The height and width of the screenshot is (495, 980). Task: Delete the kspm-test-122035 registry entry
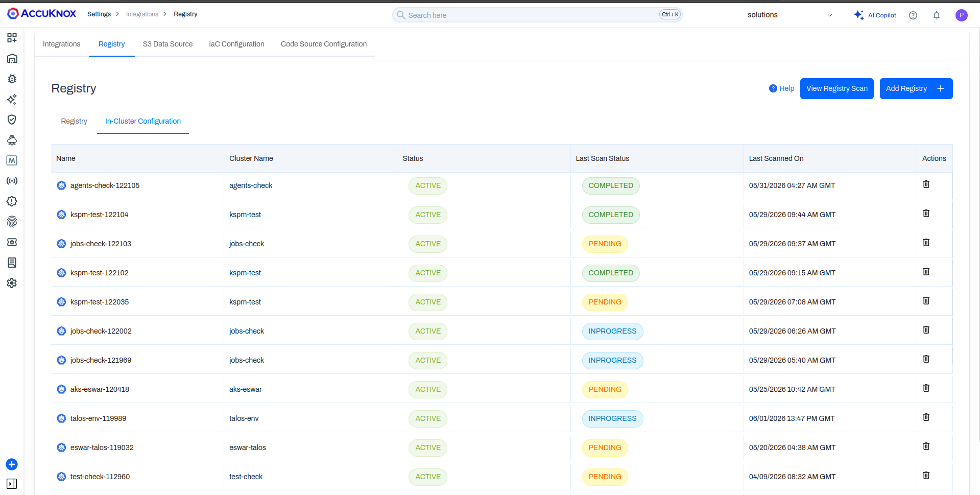tap(926, 300)
